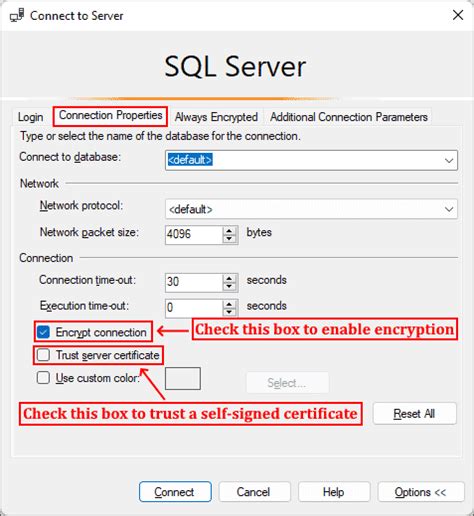
Task: Enable Trust server certificate checkbox
Action: click(43, 355)
